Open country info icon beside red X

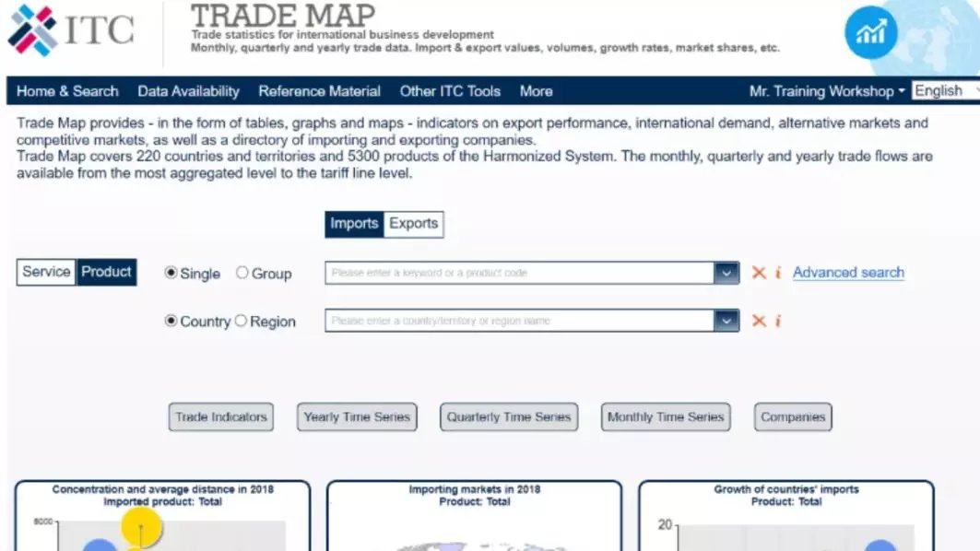coord(778,321)
